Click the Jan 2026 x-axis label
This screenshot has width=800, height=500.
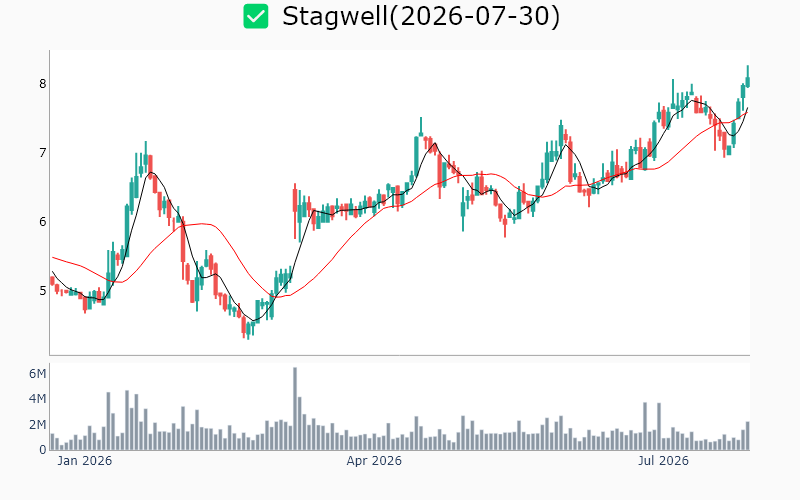click(84, 461)
